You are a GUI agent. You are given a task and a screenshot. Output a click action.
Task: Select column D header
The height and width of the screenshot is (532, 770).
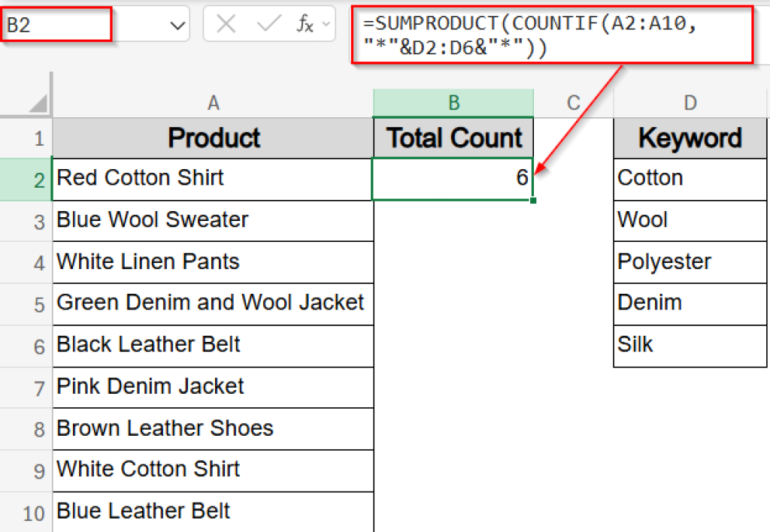[x=690, y=103]
